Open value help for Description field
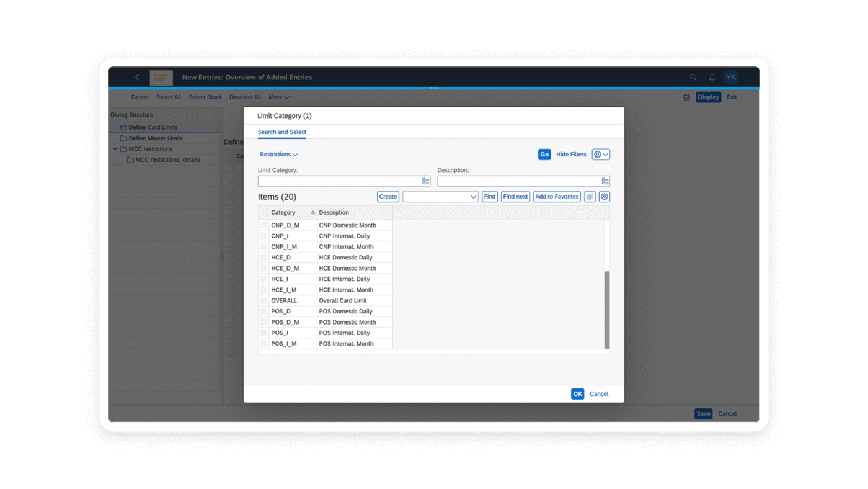The image size is (868, 489). 604,181
